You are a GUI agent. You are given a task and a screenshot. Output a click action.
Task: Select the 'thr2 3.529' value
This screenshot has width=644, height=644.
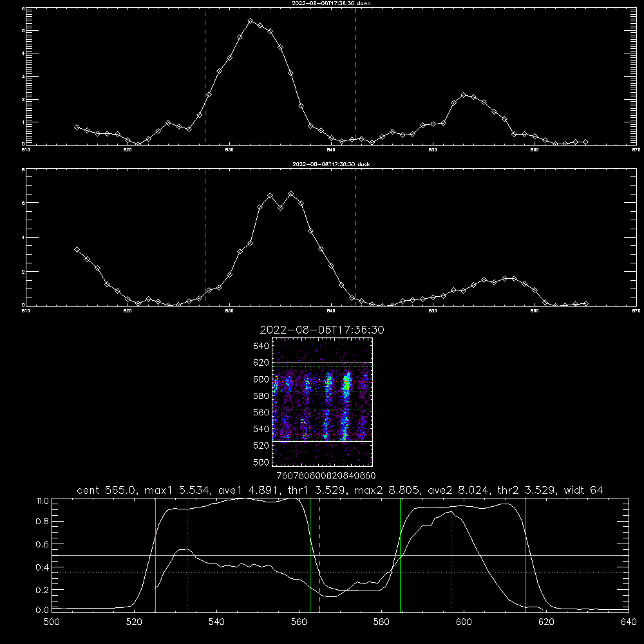526,490
